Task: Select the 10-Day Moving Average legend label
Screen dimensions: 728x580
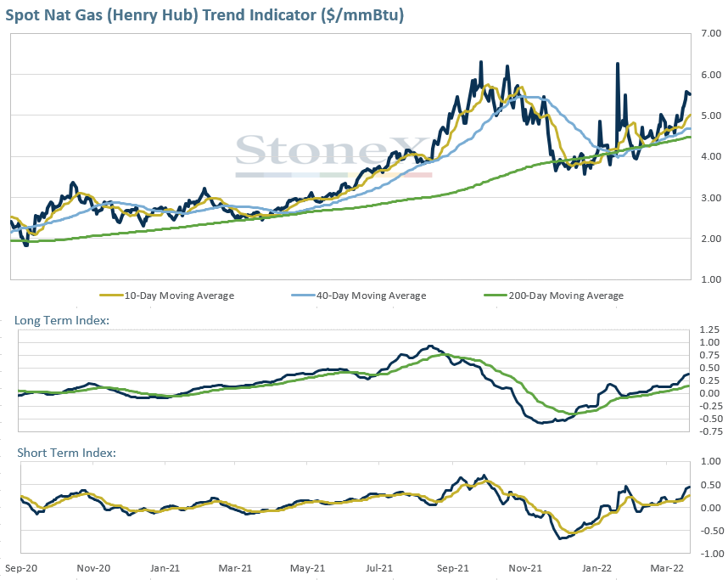Action: [179, 296]
